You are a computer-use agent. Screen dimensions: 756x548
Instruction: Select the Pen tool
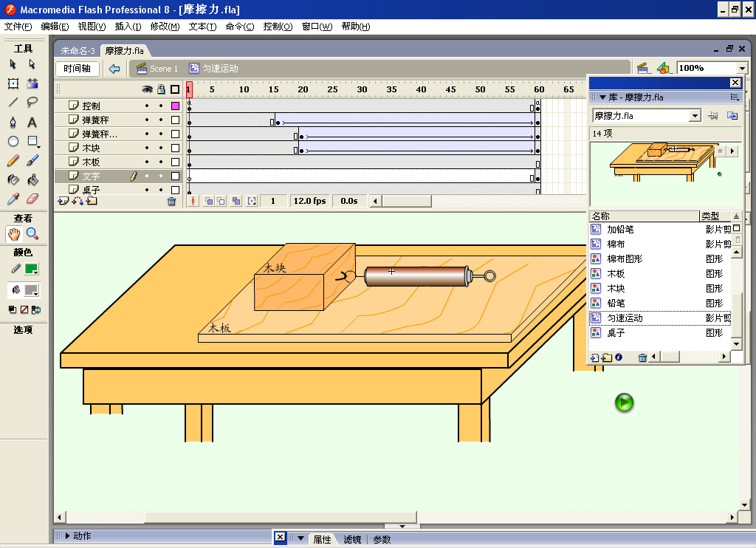[13, 122]
